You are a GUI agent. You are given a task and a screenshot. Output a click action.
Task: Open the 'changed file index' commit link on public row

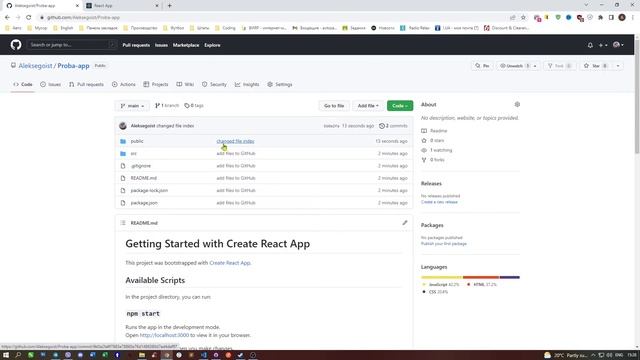point(235,141)
